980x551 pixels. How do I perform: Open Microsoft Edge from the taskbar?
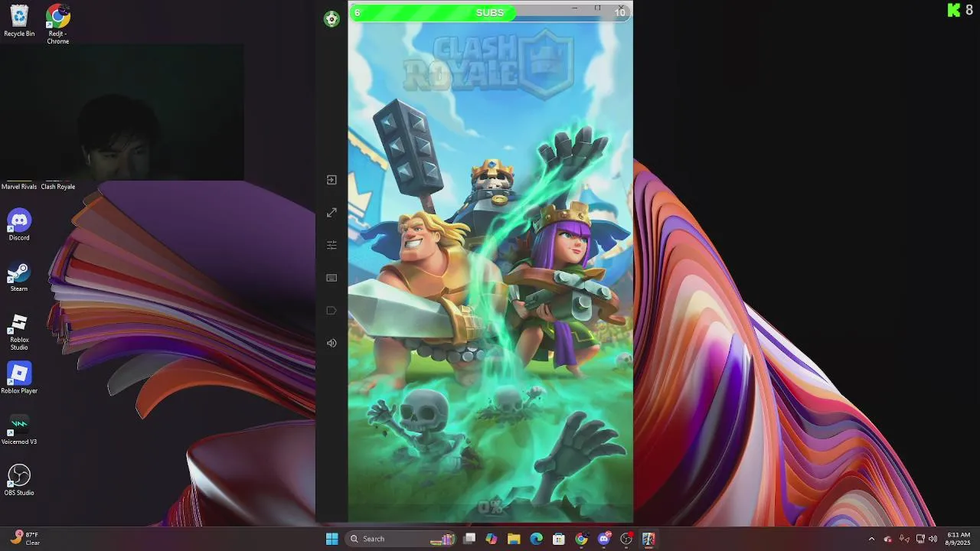tap(537, 539)
